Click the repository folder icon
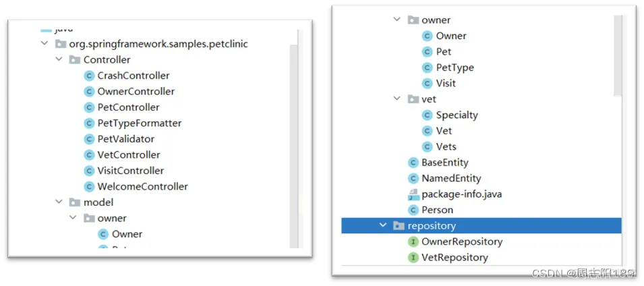644x286 pixels. [x=399, y=225]
